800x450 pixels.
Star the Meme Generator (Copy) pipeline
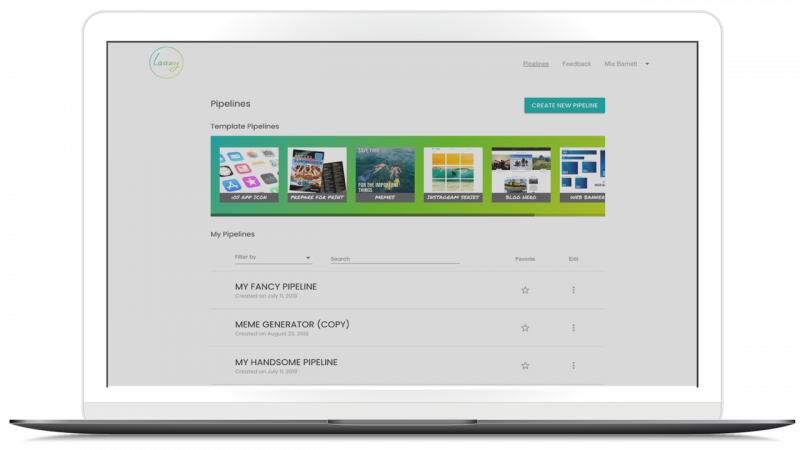[525, 328]
